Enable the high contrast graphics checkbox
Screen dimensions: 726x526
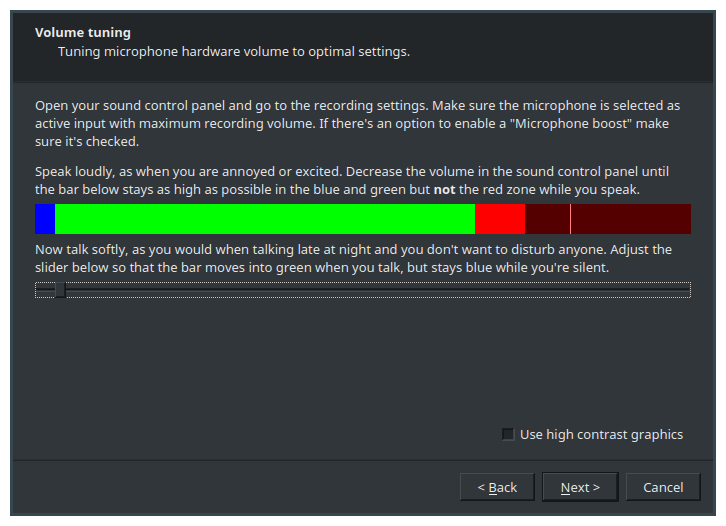[508, 434]
